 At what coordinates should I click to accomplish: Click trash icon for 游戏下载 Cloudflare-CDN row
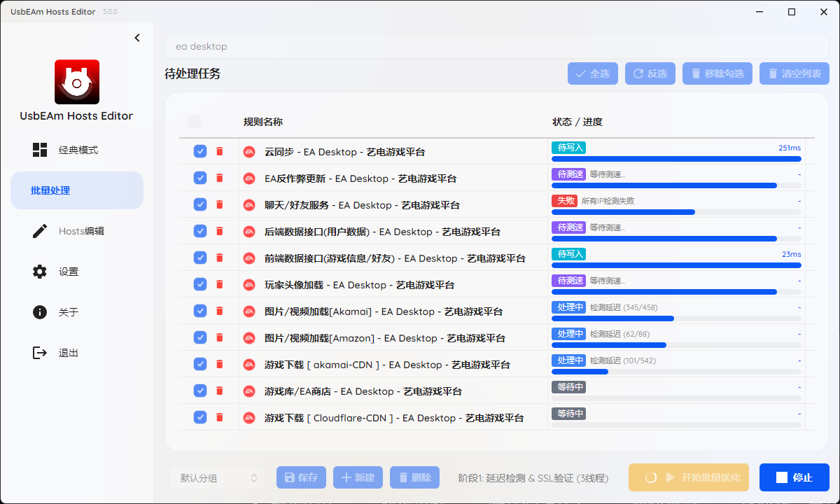tap(219, 417)
